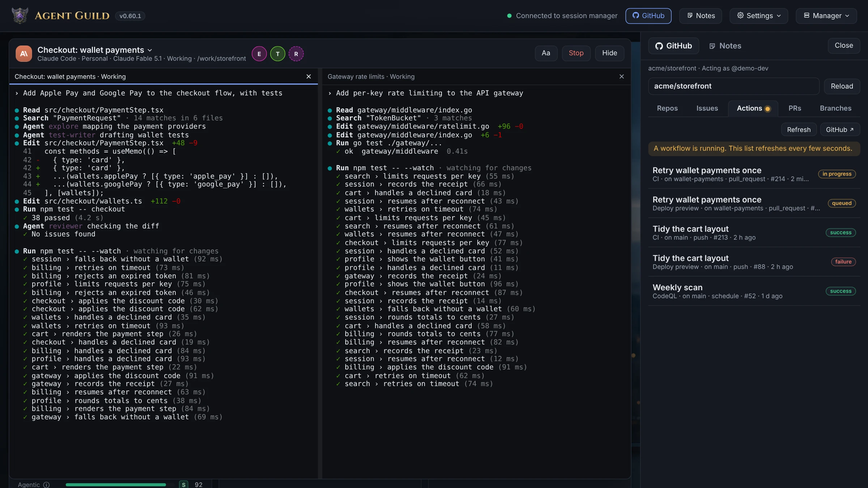Open the Branches tab
Image resolution: width=868 pixels, height=488 pixels.
[x=835, y=108]
